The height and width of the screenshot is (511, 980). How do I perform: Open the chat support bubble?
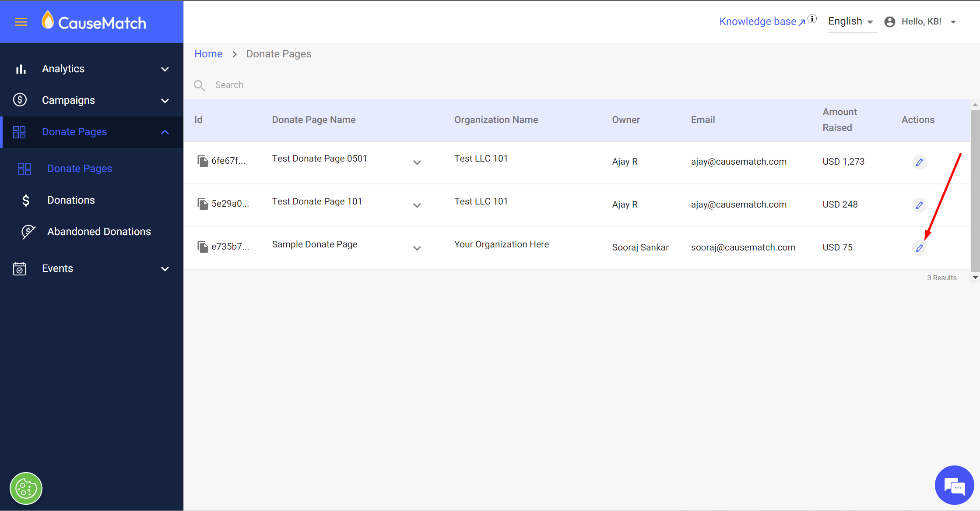click(x=954, y=485)
